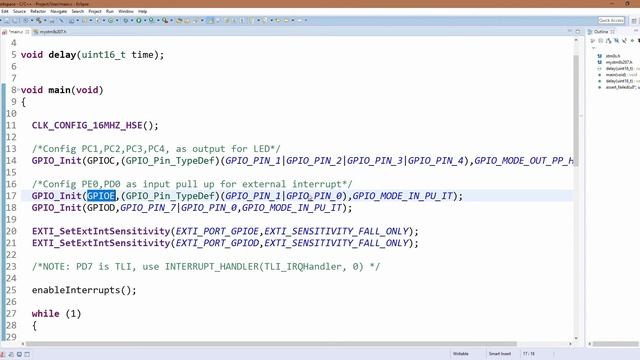Open the dropdown arrow next to Debug icon
Viewport: 640px width, 360px height.
(131, 20)
